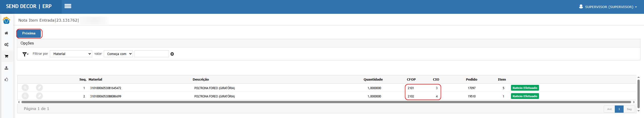Go to previous page with Ant
This screenshot has height=118, width=644.
click(609, 109)
